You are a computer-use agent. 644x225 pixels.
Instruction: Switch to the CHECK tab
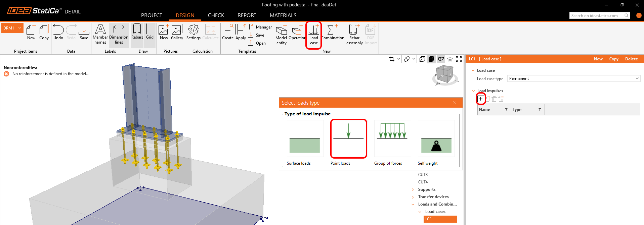(216, 15)
